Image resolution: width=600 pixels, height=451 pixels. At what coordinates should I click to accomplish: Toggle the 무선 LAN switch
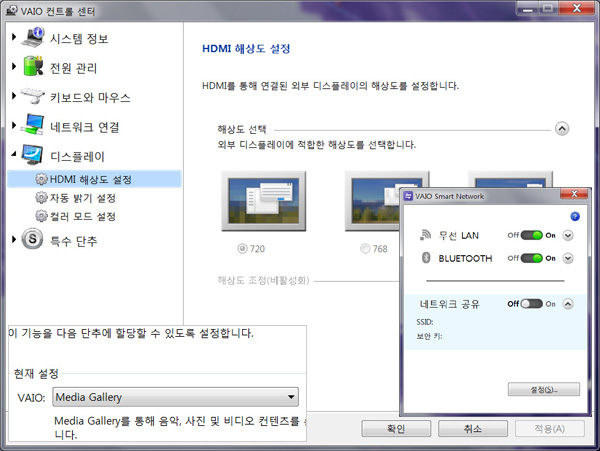532,235
